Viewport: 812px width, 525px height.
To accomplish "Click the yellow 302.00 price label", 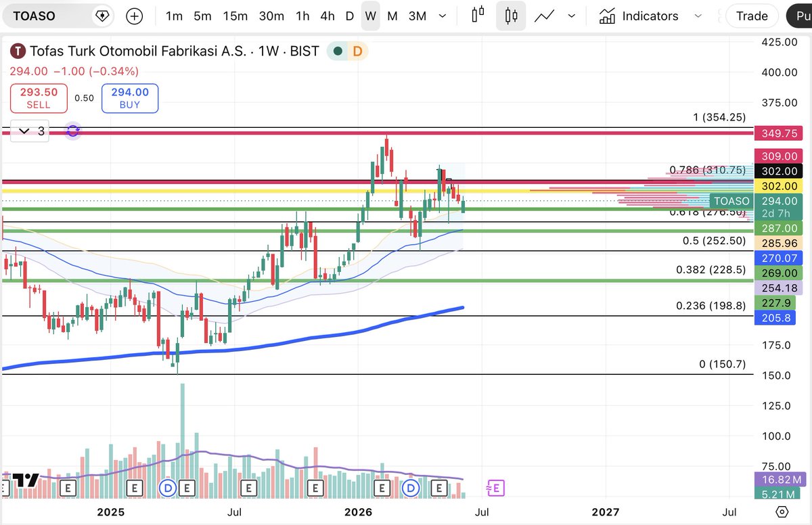I will (778, 186).
